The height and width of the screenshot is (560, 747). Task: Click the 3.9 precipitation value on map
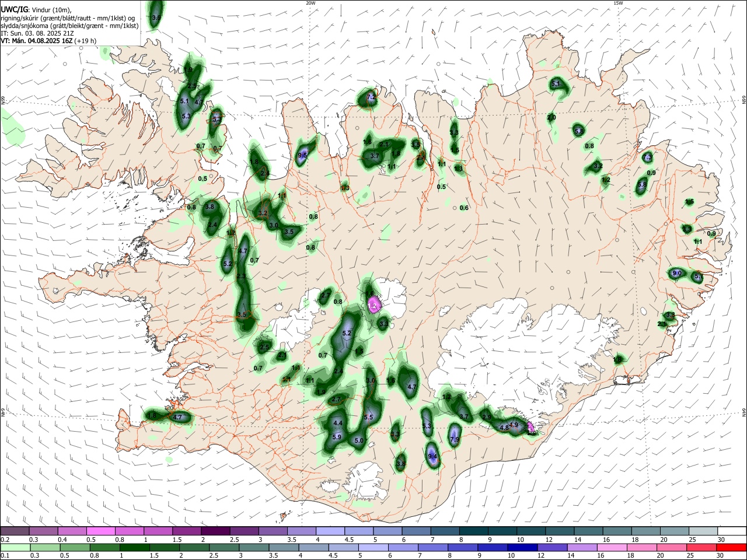coord(156,18)
